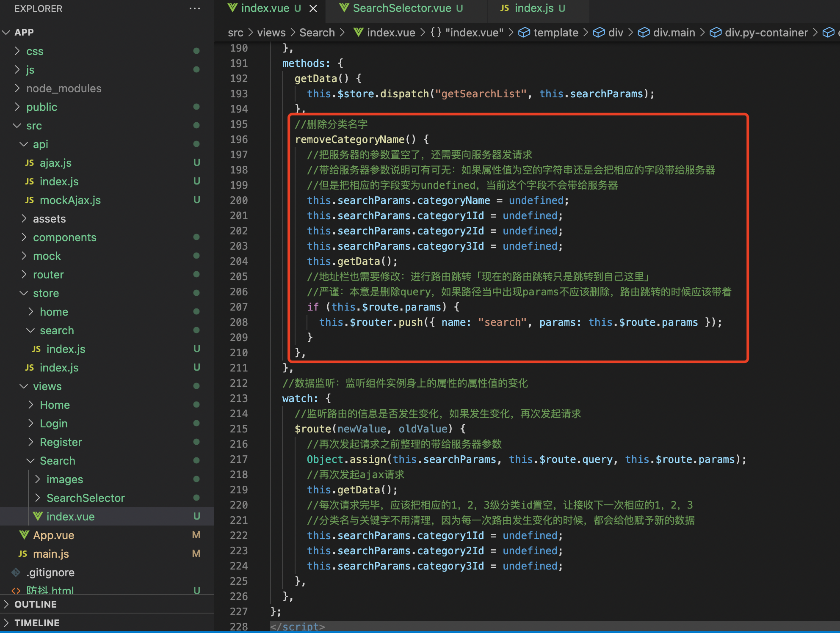Image resolution: width=840 pixels, height=633 pixels.
Task: Click line number 207 in the gutter
Action: click(x=239, y=307)
